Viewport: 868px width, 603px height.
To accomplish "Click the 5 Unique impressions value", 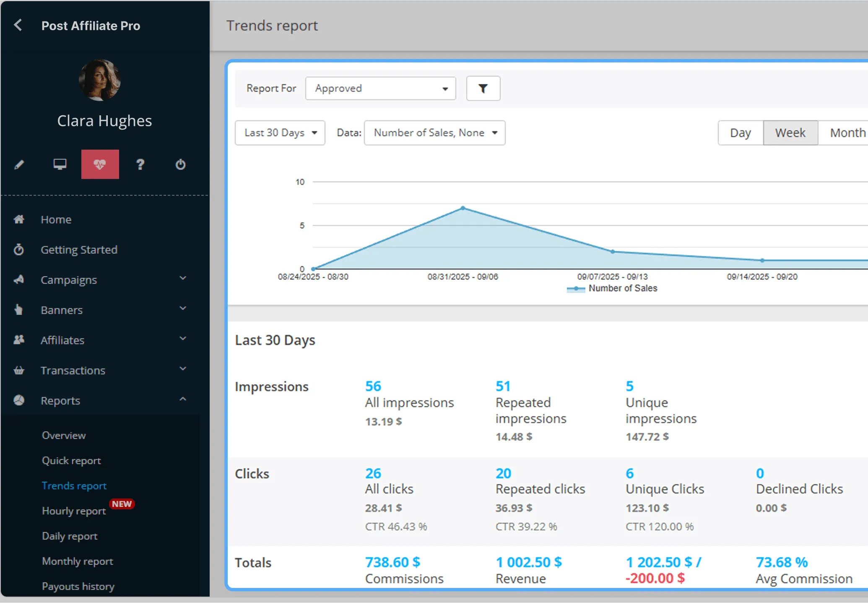I will point(630,386).
